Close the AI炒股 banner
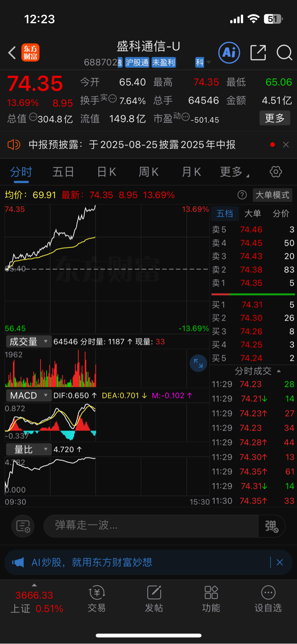297x644 pixels. pos(280,562)
